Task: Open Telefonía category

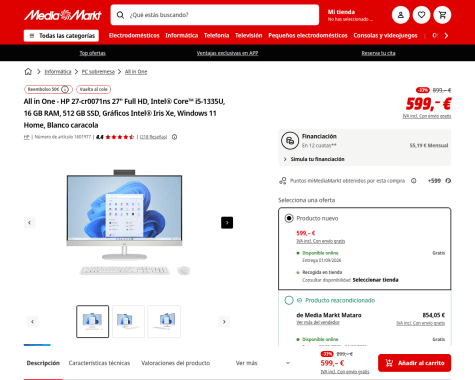Action: (x=216, y=36)
